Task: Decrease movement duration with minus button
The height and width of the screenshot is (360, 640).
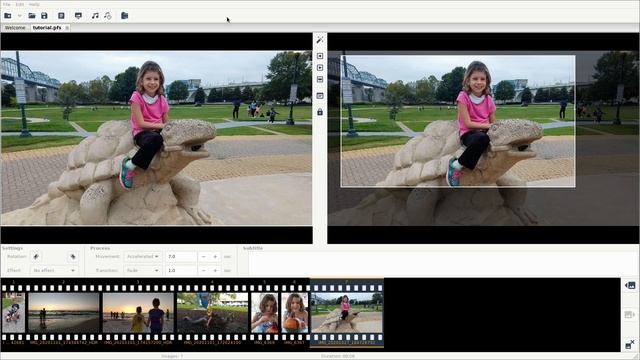Action: pyautogui.click(x=203, y=257)
